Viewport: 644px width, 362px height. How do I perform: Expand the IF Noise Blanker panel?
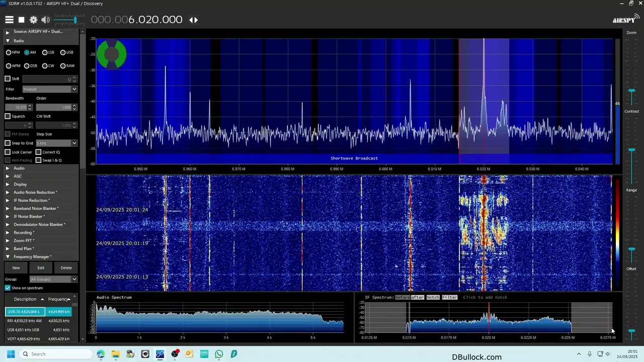click(7, 217)
